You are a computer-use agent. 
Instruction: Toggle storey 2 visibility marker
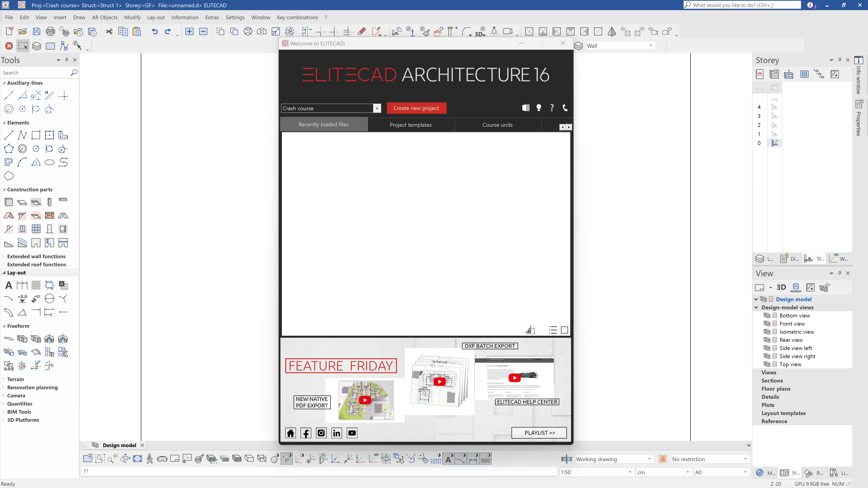pos(775,125)
